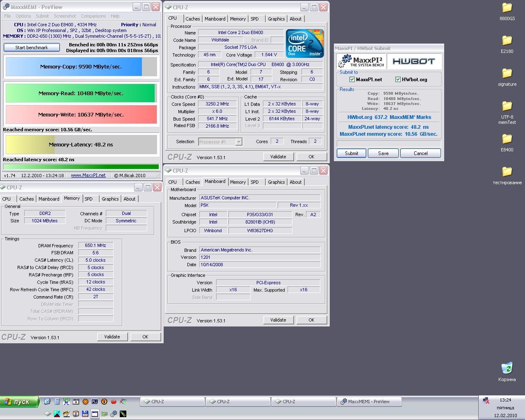This screenshot has height=420, width=525.
Task: Click the BIOS date value 10/14/2008
Action: click(260, 265)
